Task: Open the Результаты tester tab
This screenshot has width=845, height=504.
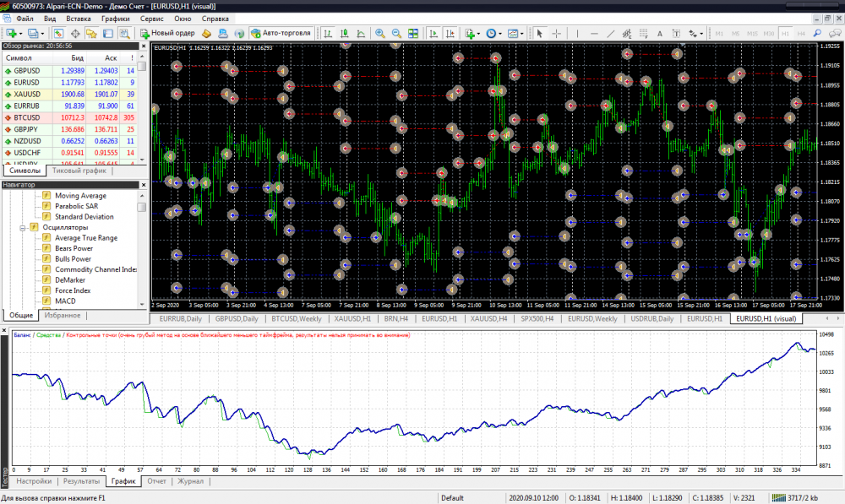Action: click(81, 481)
